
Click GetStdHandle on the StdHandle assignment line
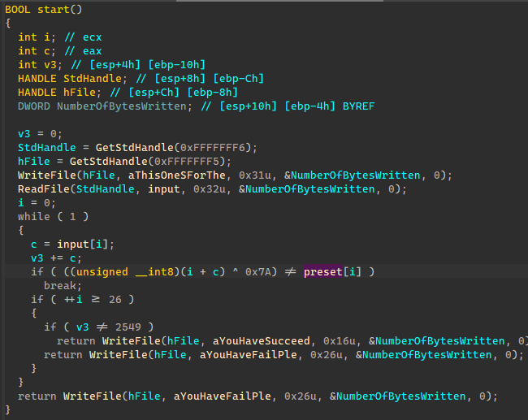pyautogui.click(x=134, y=148)
